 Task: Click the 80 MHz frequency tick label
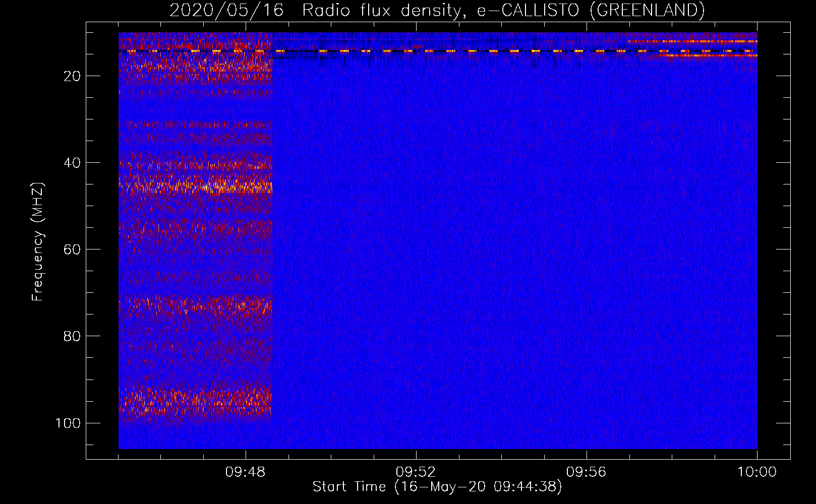(x=72, y=336)
